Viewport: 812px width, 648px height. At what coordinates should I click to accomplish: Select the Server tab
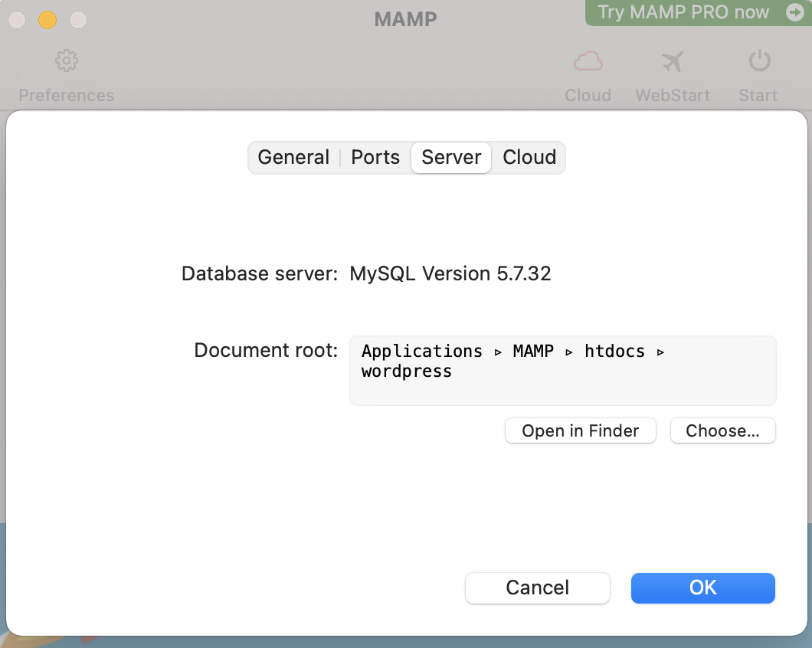tap(451, 158)
